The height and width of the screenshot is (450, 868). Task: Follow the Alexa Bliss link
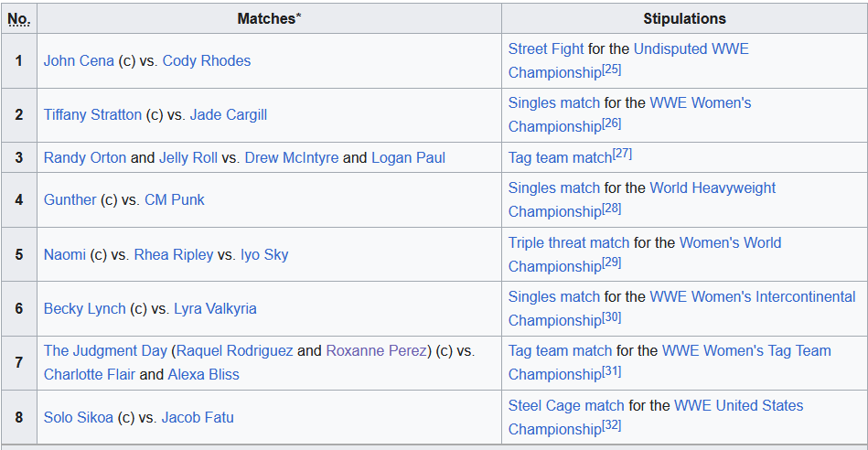click(x=204, y=375)
